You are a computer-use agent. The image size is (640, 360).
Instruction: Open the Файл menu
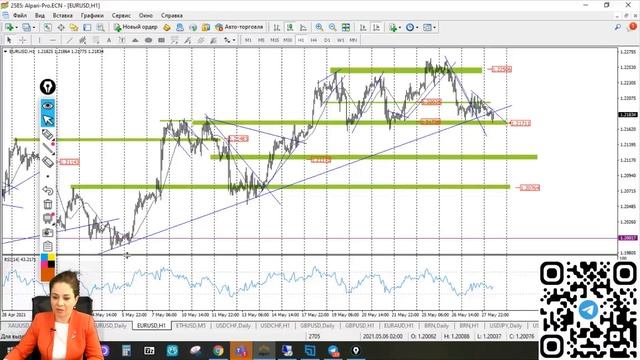pos(20,16)
